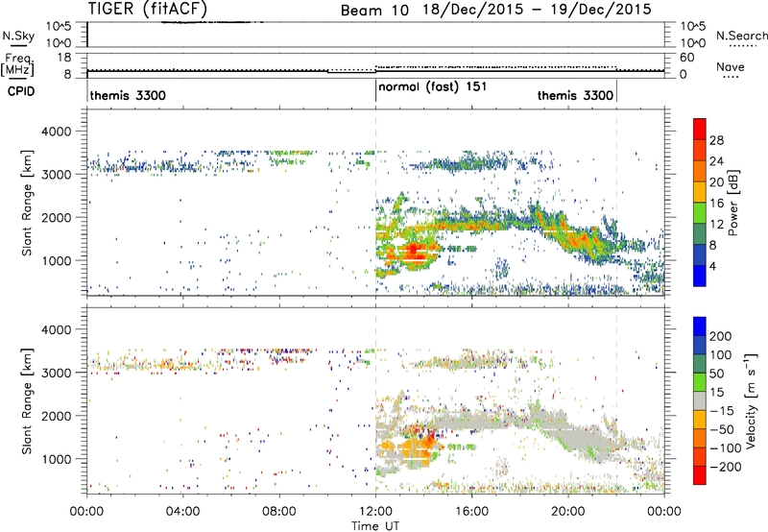Pick the orange 20–24 dB Power colorbar segment
Screen dimensions: 768x532
[700, 172]
